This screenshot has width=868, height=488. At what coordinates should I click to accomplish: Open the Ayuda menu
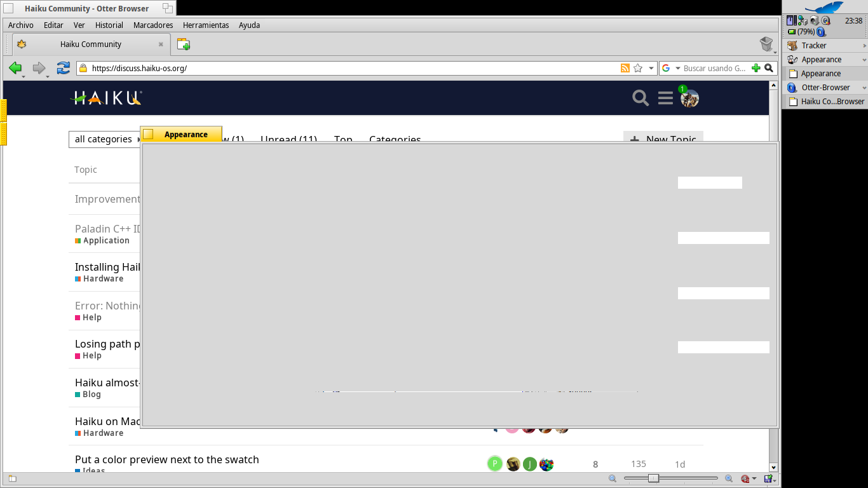click(x=249, y=25)
